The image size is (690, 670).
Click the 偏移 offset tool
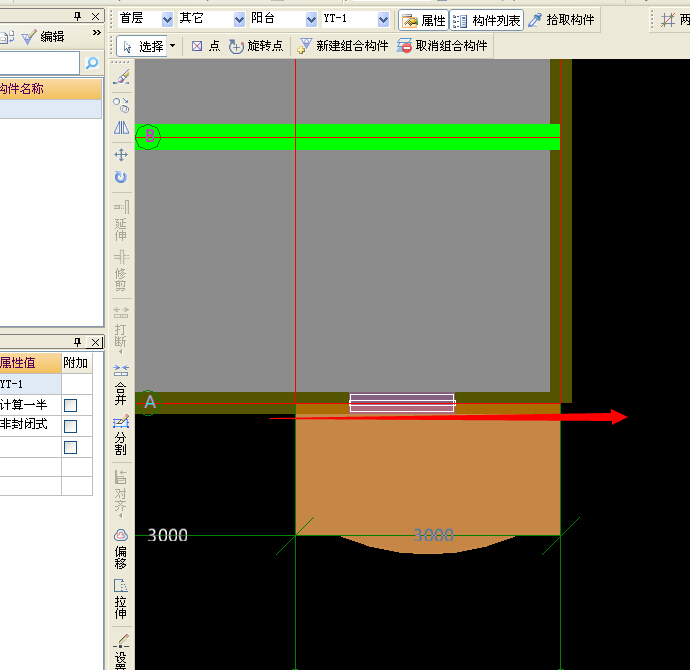(121, 549)
